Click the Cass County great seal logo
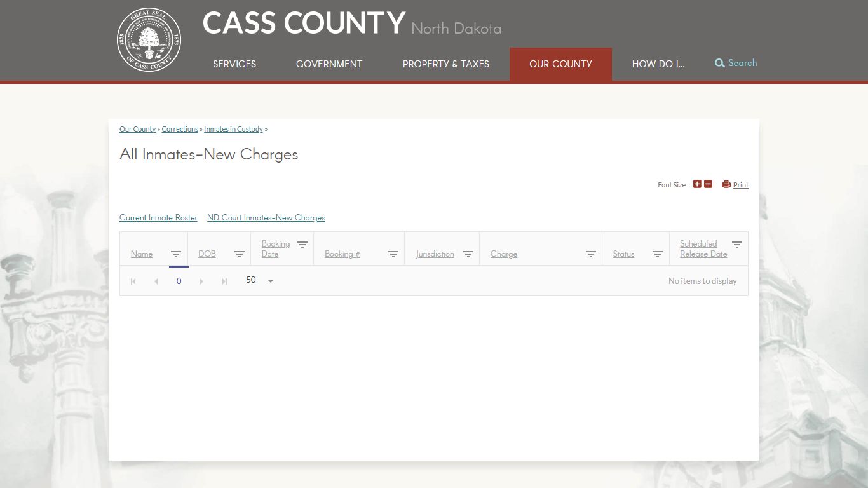The width and height of the screenshot is (868, 488). coord(149,39)
